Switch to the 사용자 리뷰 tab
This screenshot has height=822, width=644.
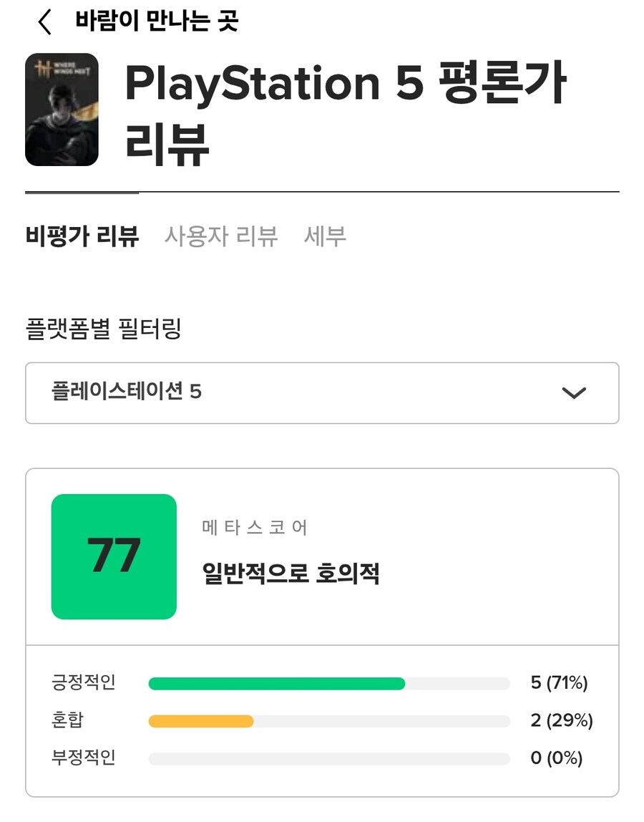220,236
